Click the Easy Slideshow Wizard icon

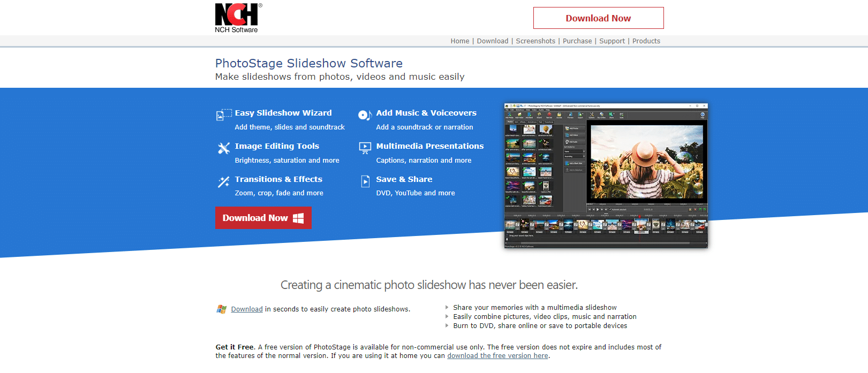224,114
